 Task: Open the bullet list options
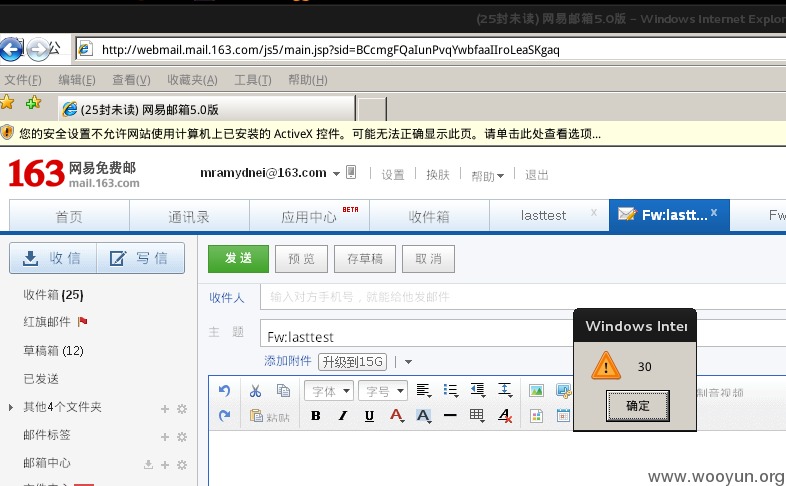451,390
